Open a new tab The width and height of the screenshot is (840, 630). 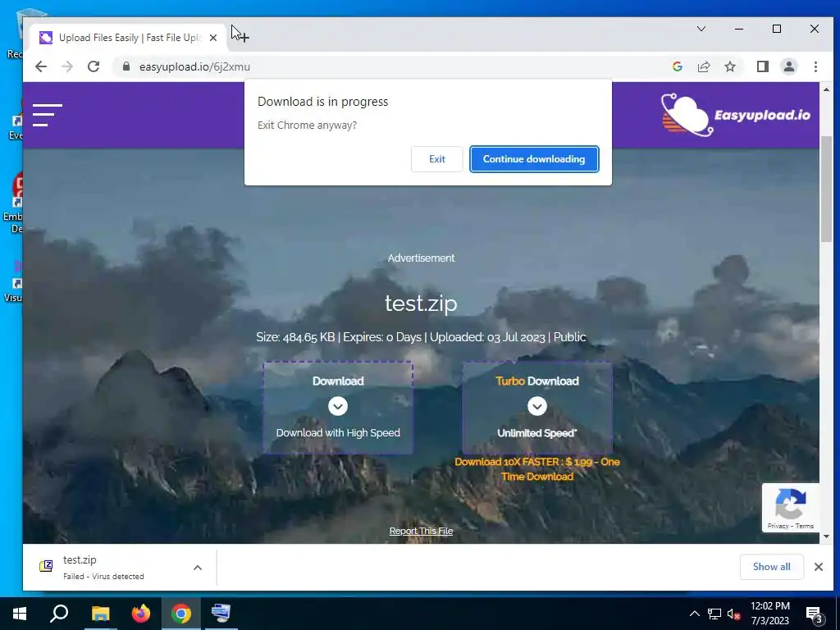point(243,37)
